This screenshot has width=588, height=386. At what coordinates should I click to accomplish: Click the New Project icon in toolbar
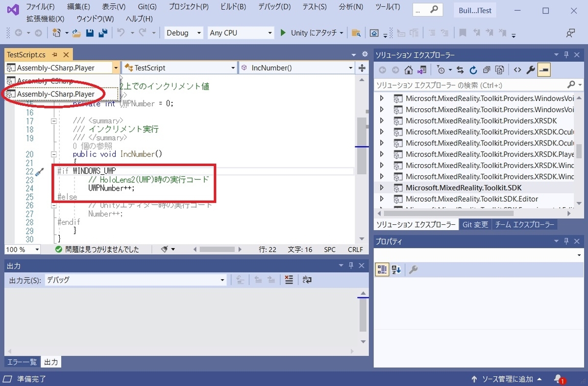point(56,33)
